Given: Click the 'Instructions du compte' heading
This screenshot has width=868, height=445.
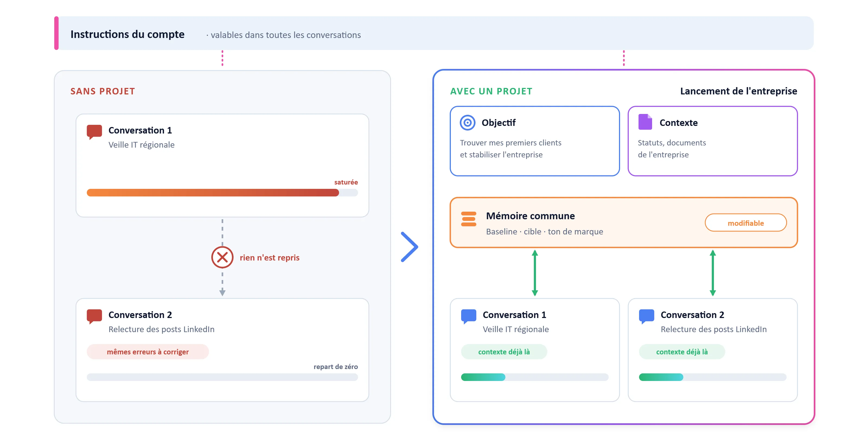Looking at the screenshot, I should 127,34.
